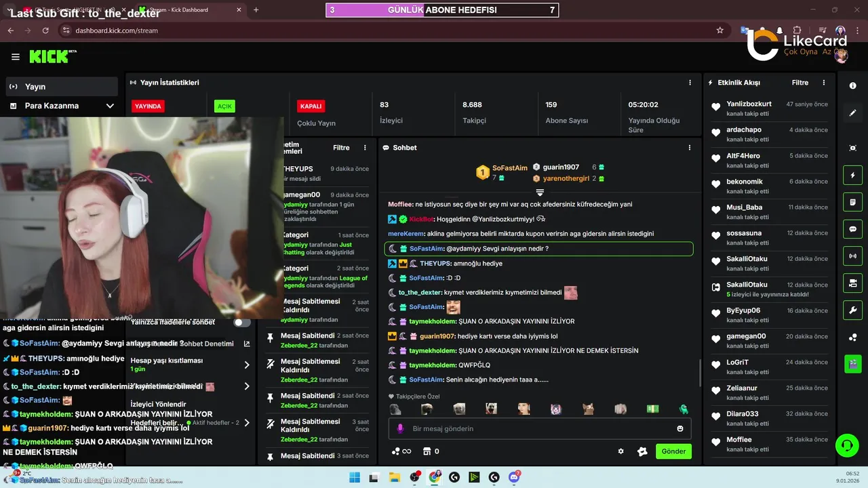The height and width of the screenshot is (488, 868).
Task: Open the green headset support button
Action: click(847, 445)
